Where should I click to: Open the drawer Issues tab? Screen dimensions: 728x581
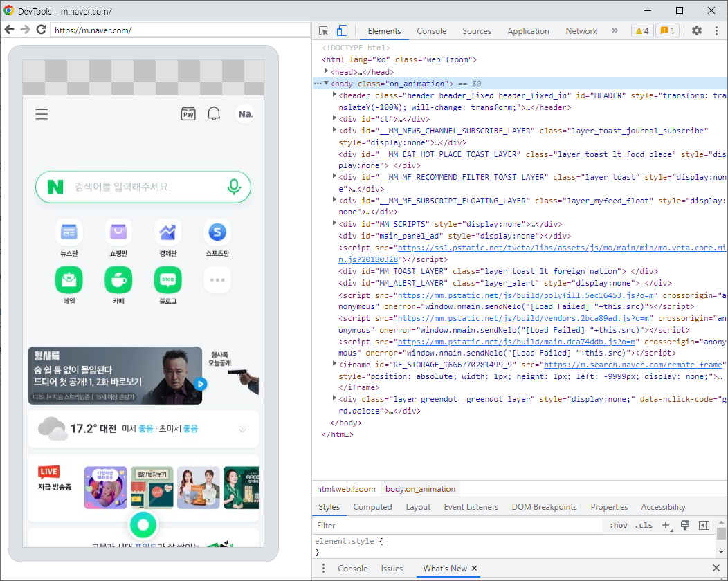point(392,569)
